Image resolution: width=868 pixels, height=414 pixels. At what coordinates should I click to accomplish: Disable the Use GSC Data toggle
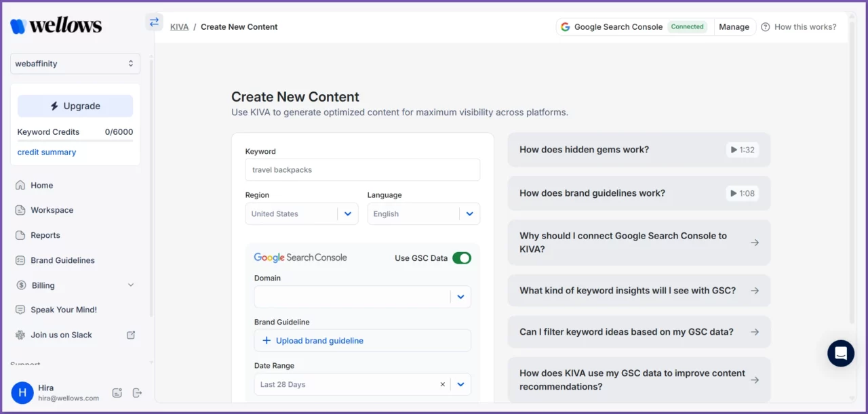pyautogui.click(x=462, y=258)
